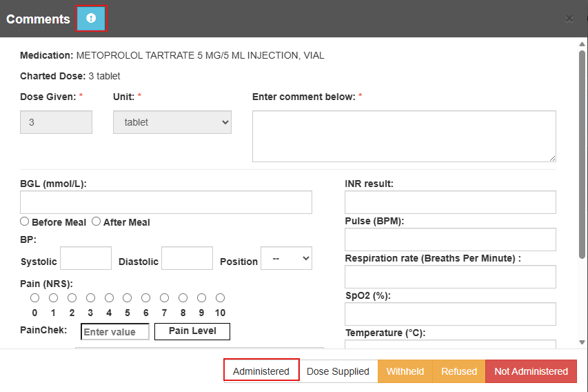The height and width of the screenshot is (392, 588).
Task: Choose pain score 2
Action: point(72,297)
